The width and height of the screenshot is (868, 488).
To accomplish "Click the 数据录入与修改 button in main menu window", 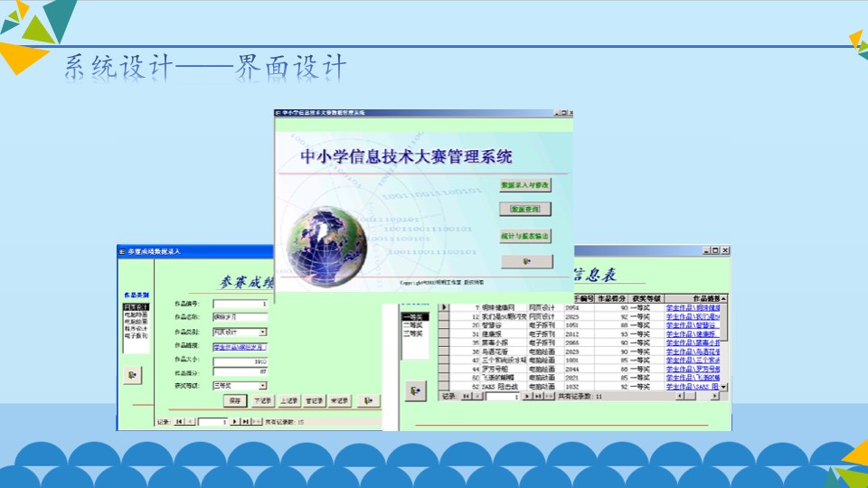I will tap(524, 185).
